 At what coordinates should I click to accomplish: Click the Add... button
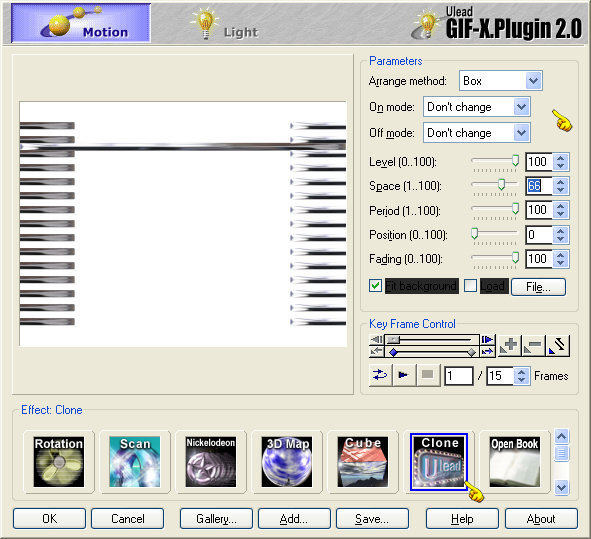coord(294,519)
